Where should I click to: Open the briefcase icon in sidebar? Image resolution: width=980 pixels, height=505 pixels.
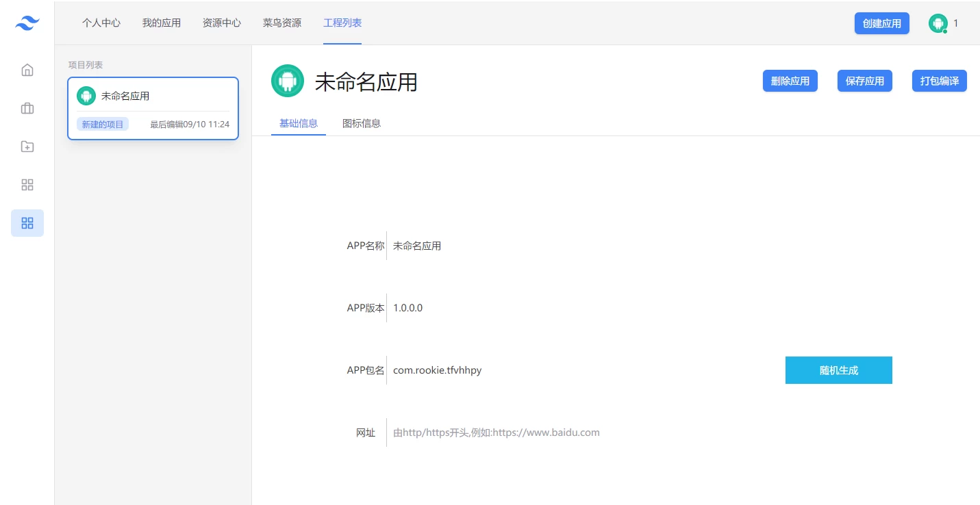pos(27,108)
